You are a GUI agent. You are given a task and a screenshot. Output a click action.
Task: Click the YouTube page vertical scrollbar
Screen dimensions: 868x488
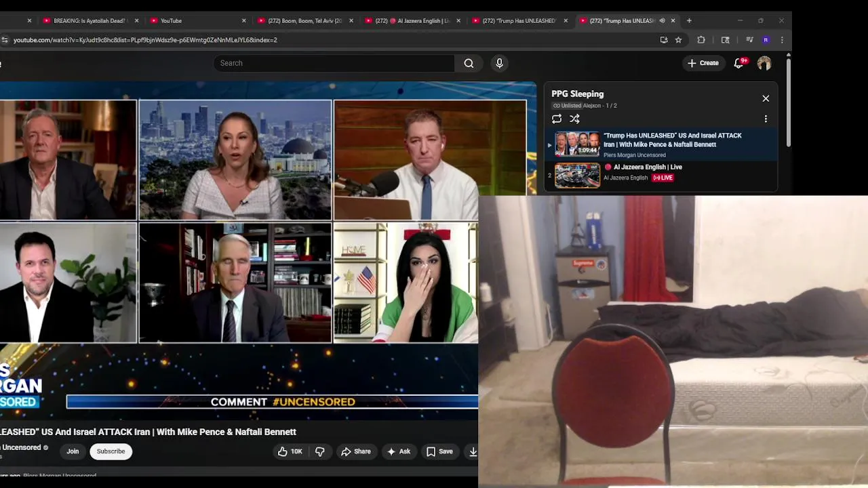(788, 102)
